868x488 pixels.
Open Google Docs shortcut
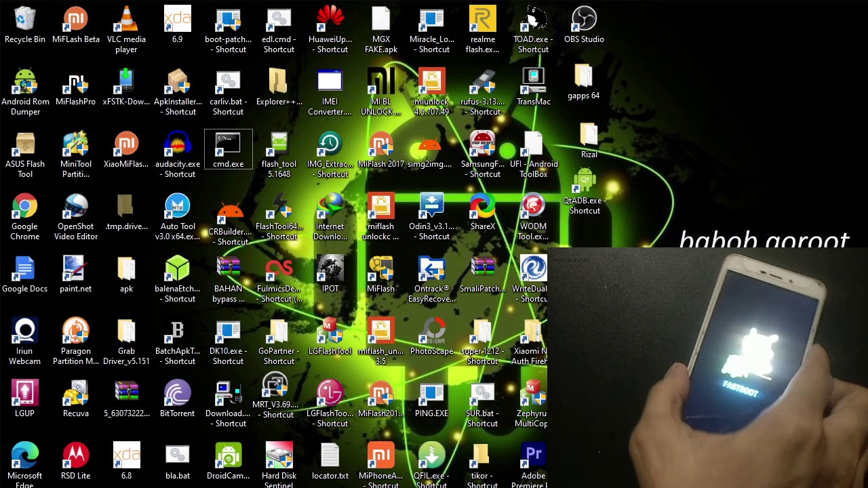[x=25, y=269]
